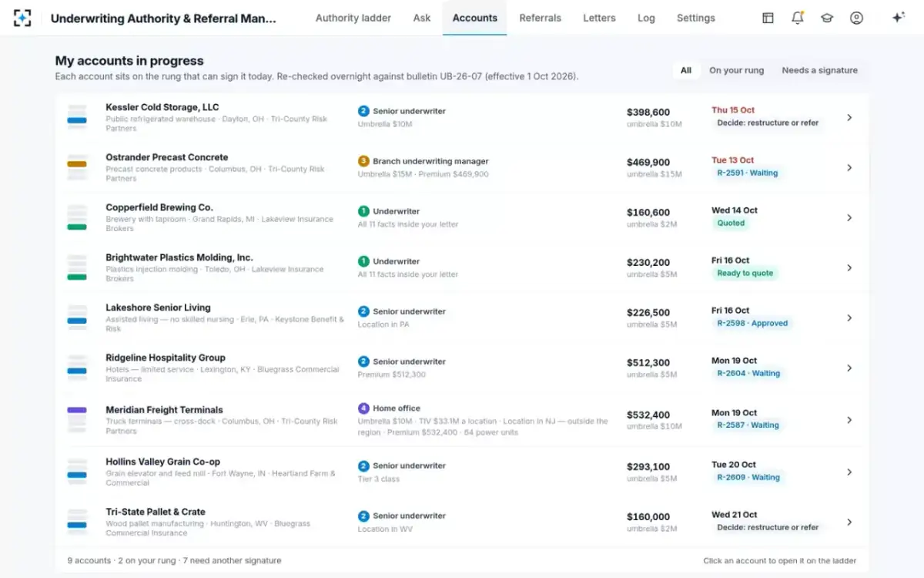The image size is (924, 578).
Task: Click the $160,600 premium amount
Action: [648, 213]
